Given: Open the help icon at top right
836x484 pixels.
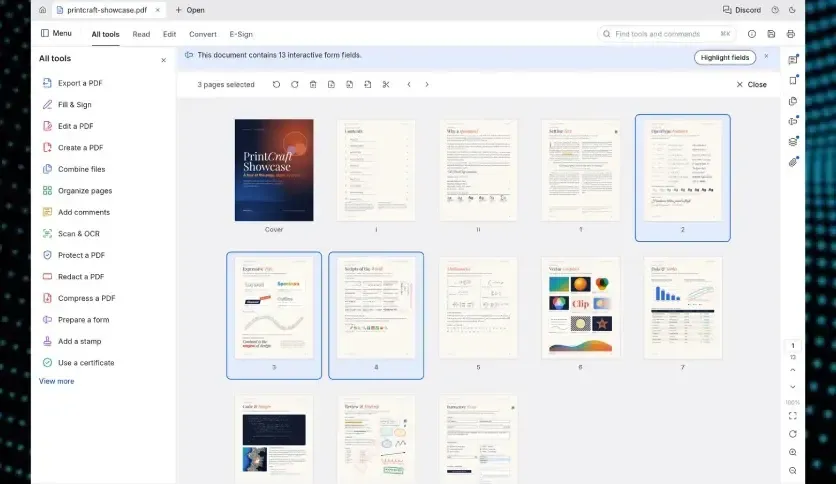Looking at the screenshot, I should pos(775,10).
